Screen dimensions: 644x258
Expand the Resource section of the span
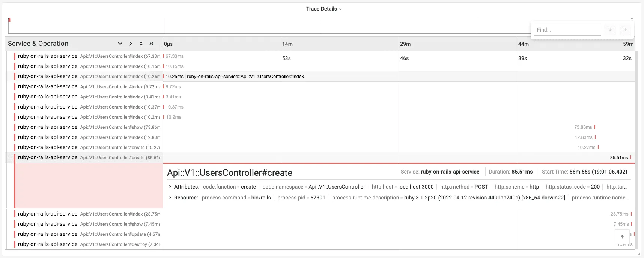coord(170,198)
